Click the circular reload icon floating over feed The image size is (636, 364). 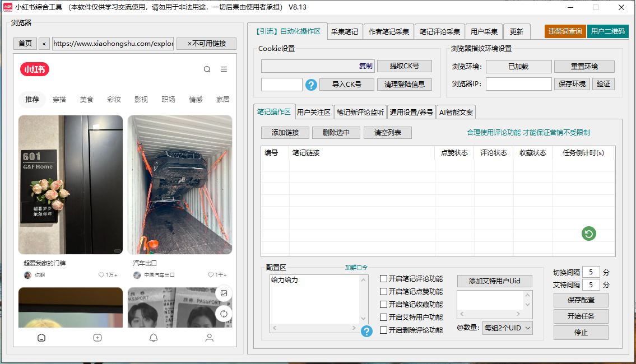(x=224, y=314)
